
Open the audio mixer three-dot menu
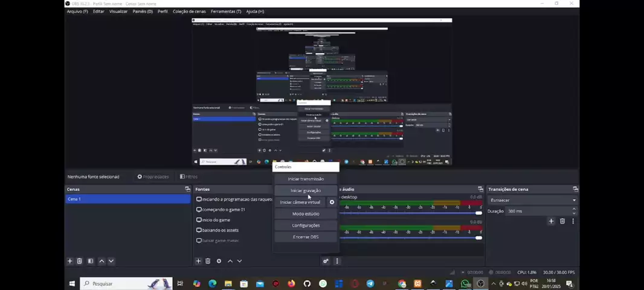(337, 261)
